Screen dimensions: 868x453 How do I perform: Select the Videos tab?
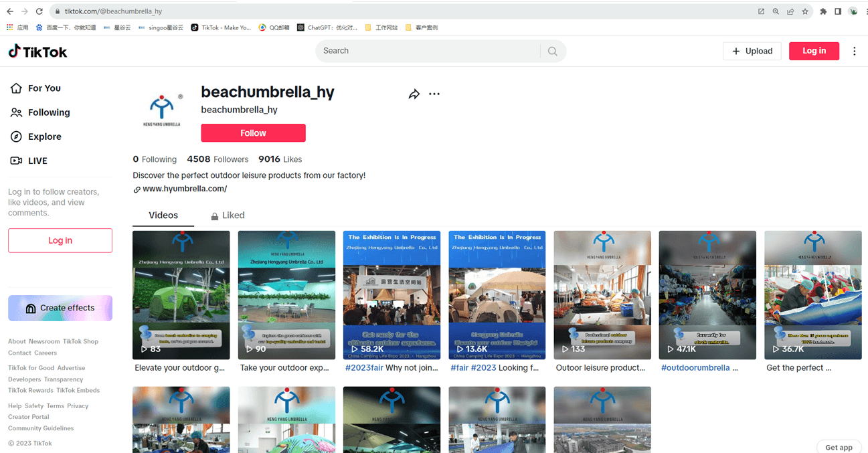coord(163,215)
